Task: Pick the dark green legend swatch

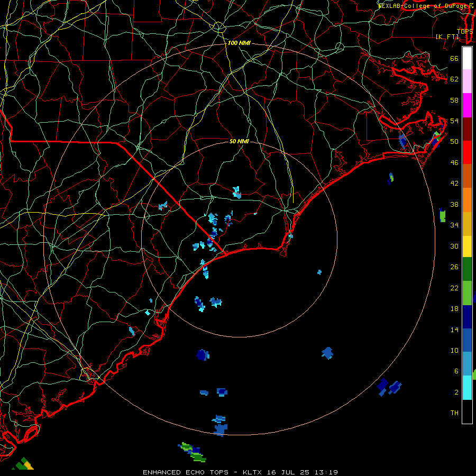Action: [x=467, y=269]
